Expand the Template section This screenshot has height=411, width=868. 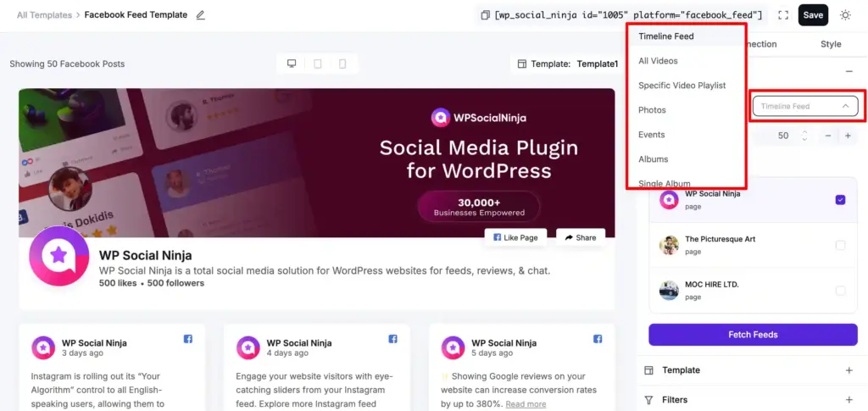pos(849,370)
